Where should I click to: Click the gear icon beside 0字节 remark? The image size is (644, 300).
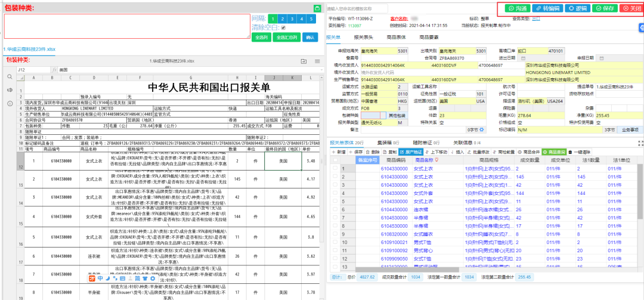click(482, 130)
